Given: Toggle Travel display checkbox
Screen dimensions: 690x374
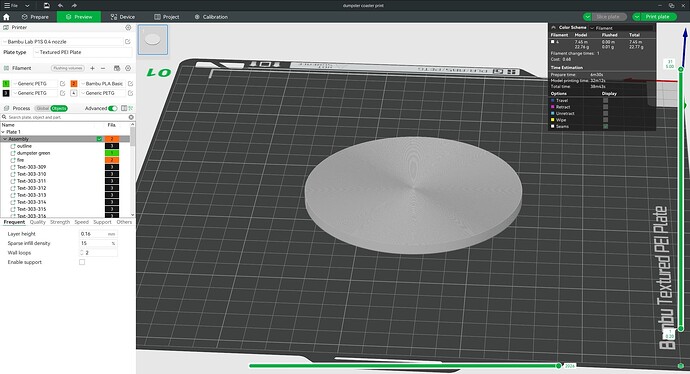Looking at the screenshot, I should [x=606, y=100].
